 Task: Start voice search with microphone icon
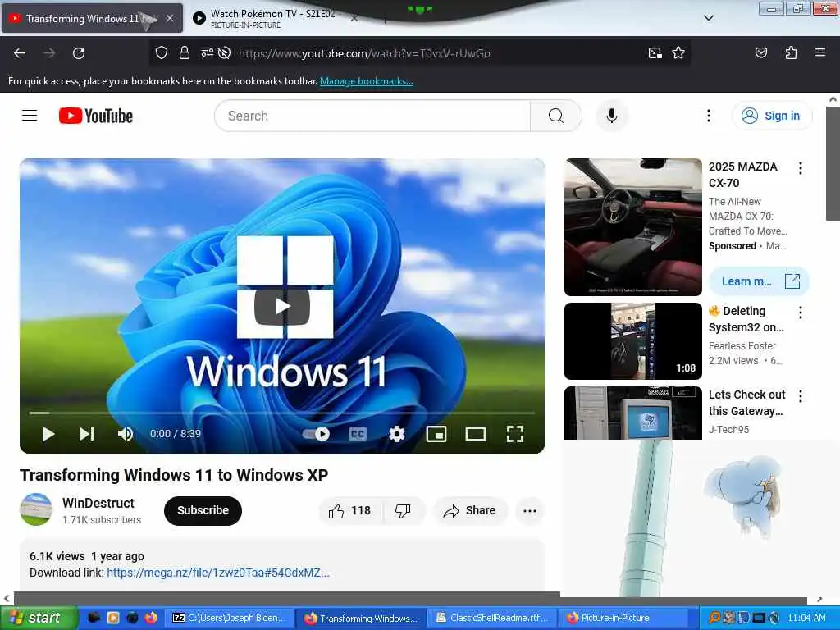click(612, 116)
